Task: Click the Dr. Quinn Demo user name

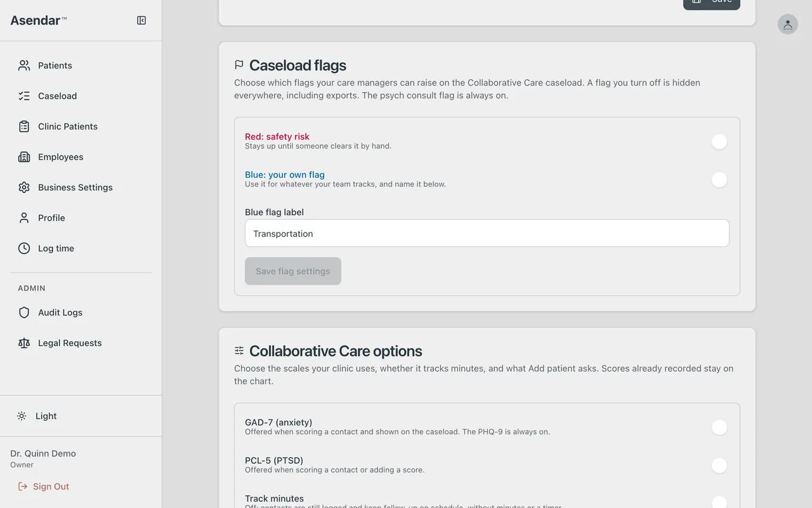Action: point(43,453)
